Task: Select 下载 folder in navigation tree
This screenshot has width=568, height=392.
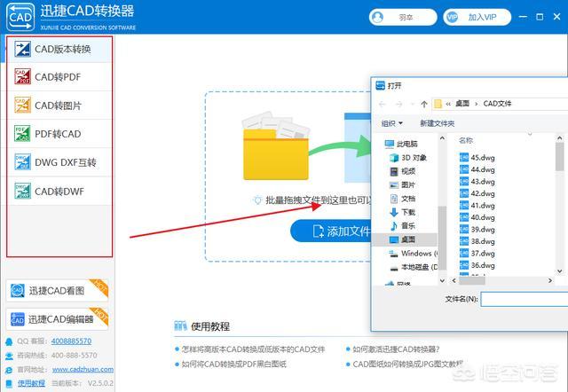Action: coord(402,212)
